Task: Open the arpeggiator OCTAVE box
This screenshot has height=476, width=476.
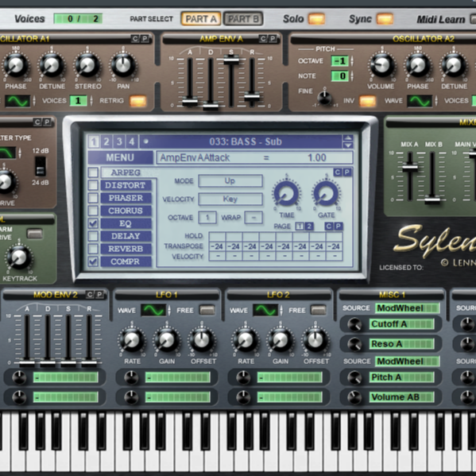Action: tap(207, 218)
